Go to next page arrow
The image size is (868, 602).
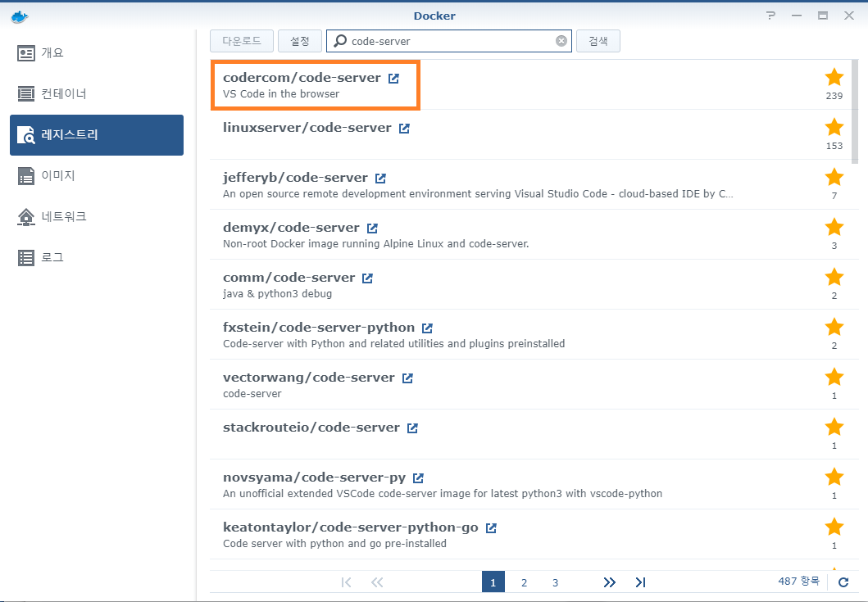tap(610, 582)
